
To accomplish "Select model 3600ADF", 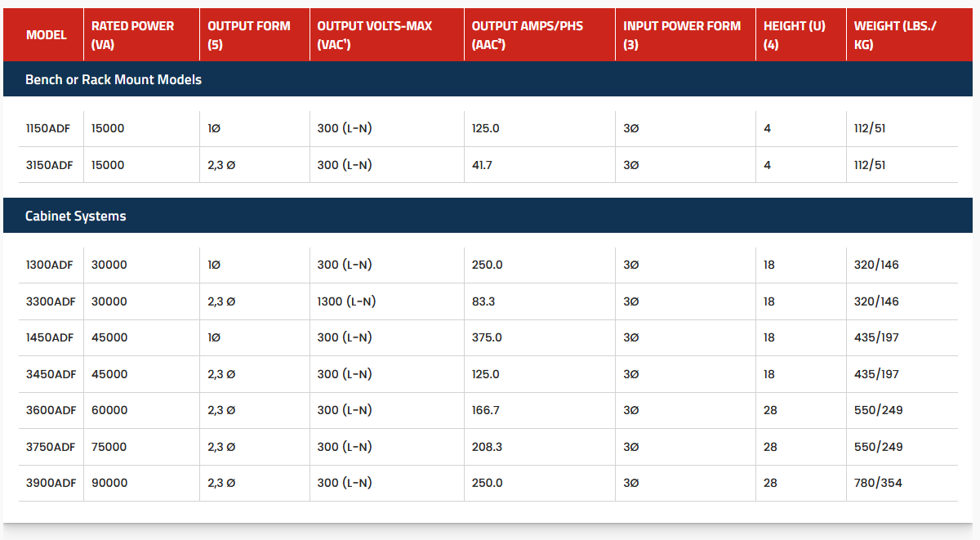I will click(51, 410).
